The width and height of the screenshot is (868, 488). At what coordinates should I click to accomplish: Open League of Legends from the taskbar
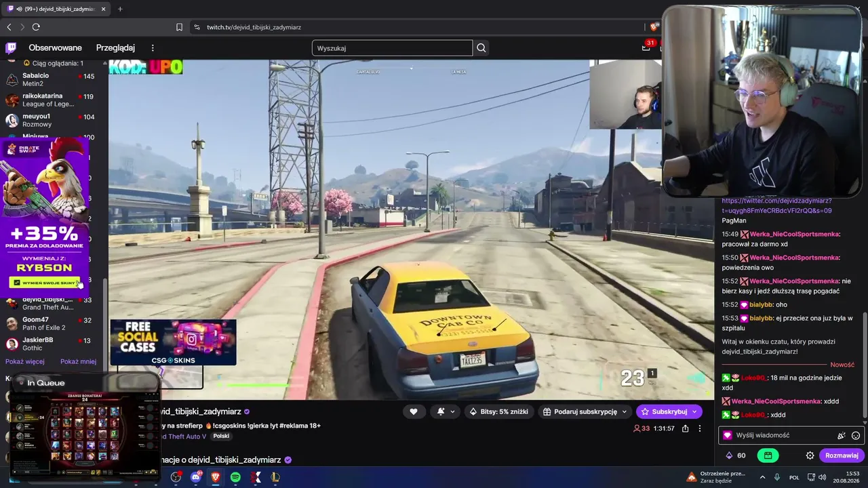click(x=276, y=477)
